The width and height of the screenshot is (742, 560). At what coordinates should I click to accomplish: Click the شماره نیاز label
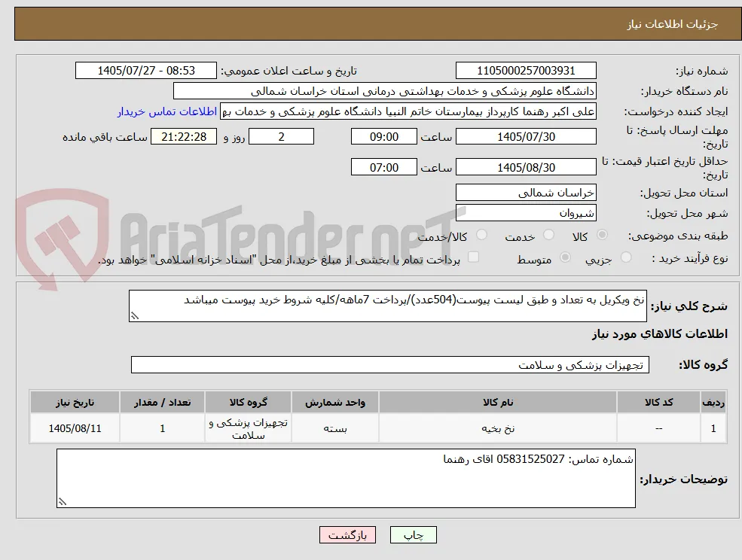click(701, 71)
